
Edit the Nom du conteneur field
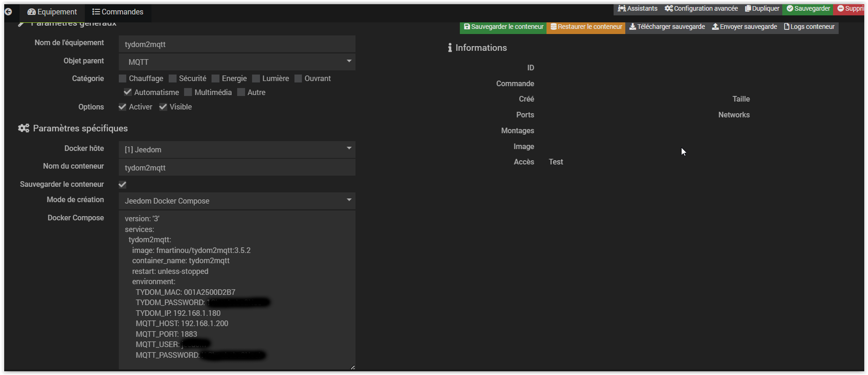pyautogui.click(x=237, y=168)
